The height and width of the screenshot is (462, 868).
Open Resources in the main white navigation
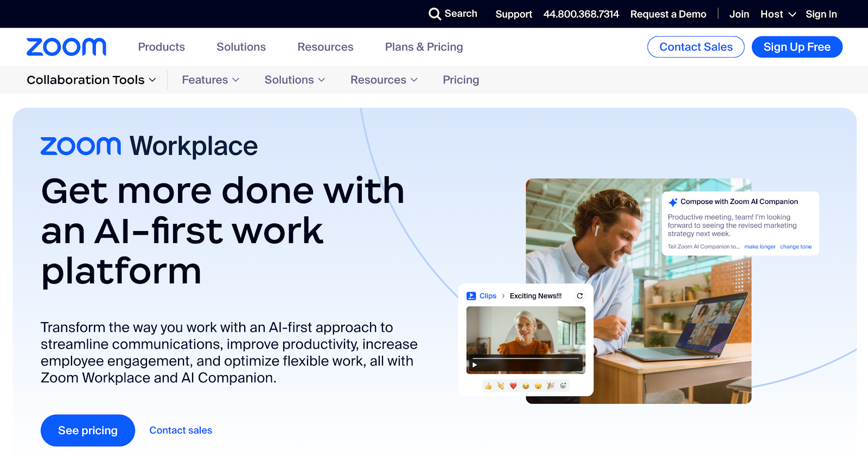tap(325, 47)
